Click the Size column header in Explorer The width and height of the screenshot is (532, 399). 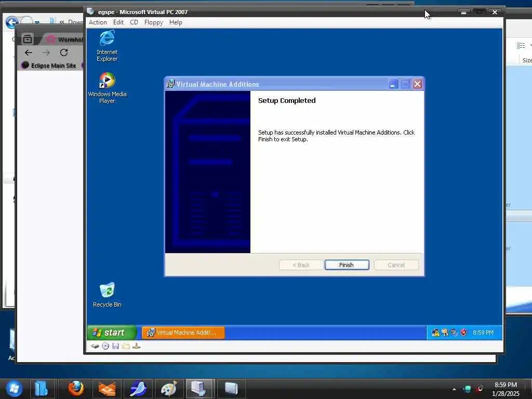pos(527,60)
